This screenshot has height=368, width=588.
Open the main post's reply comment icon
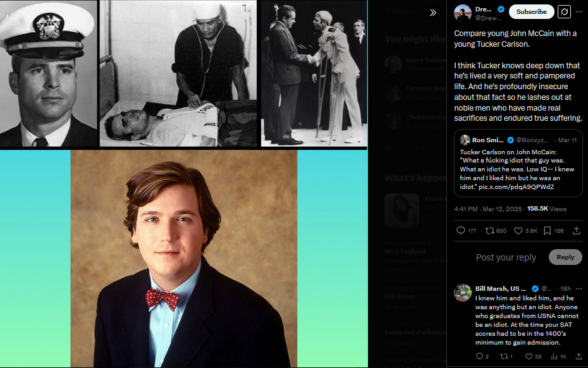pyautogui.click(x=460, y=231)
